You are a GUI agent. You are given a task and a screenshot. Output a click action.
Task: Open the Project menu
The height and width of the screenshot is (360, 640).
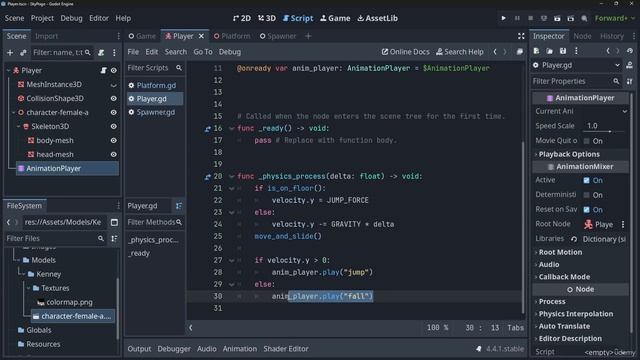[x=42, y=18]
